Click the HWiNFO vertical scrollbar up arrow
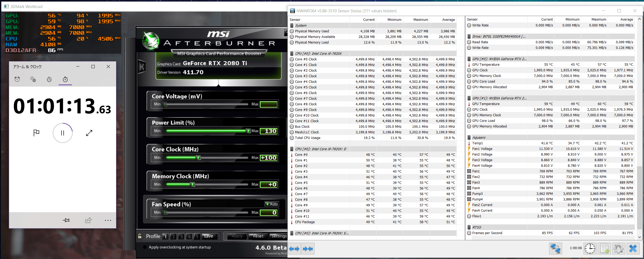The image size is (644, 259). [x=639, y=19]
